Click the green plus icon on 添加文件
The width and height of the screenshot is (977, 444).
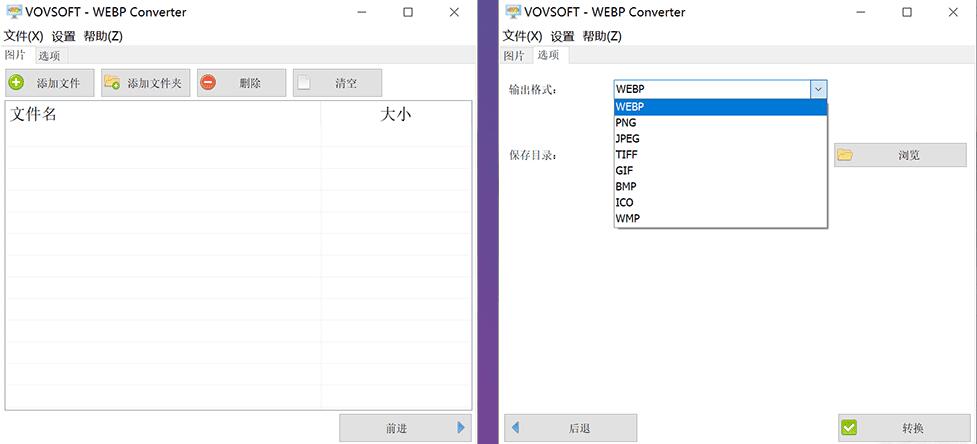click(17, 83)
